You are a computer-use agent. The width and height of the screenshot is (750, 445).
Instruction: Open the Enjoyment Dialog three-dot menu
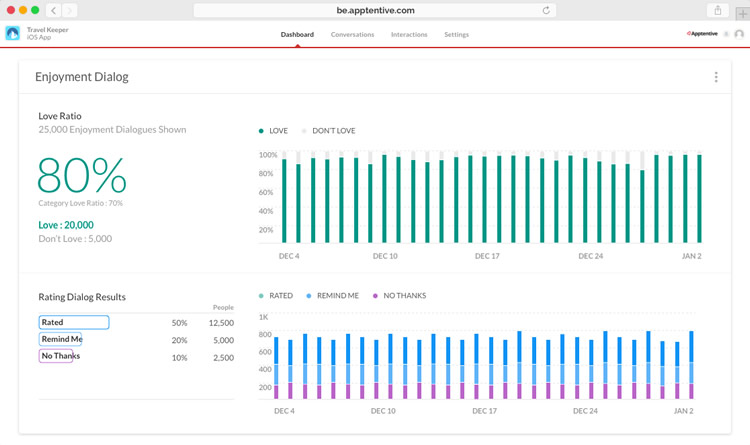tap(716, 77)
